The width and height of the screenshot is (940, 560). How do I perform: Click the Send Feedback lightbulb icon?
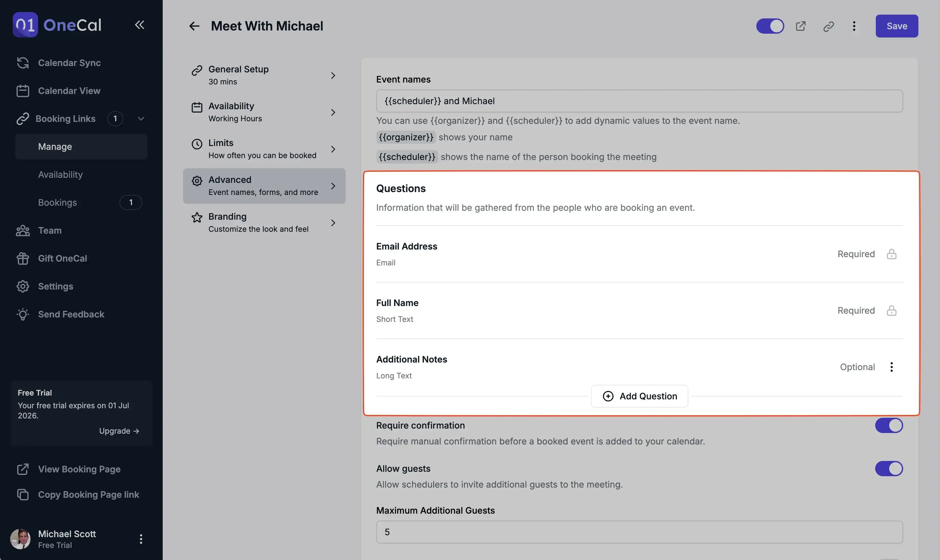(x=23, y=314)
